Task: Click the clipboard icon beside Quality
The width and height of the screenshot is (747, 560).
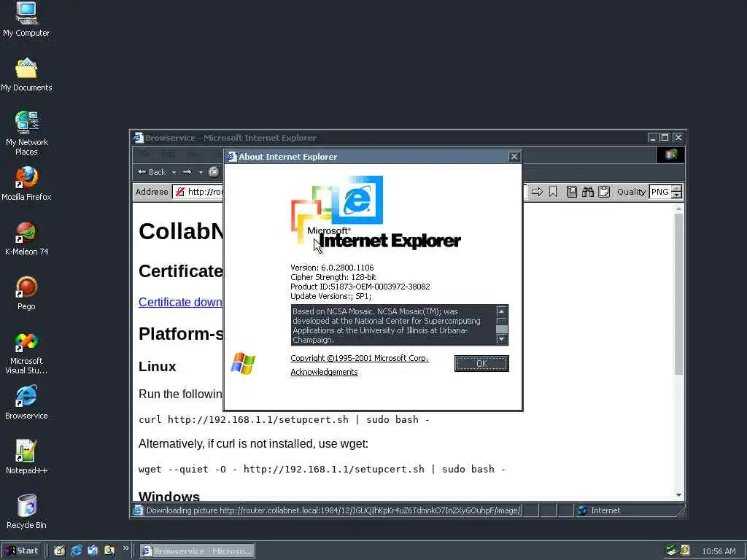Action: click(604, 192)
